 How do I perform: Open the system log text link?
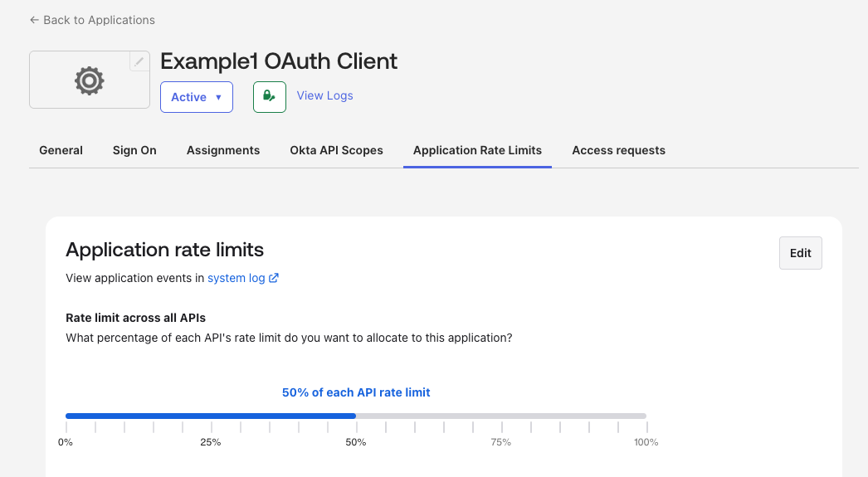point(236,279)
